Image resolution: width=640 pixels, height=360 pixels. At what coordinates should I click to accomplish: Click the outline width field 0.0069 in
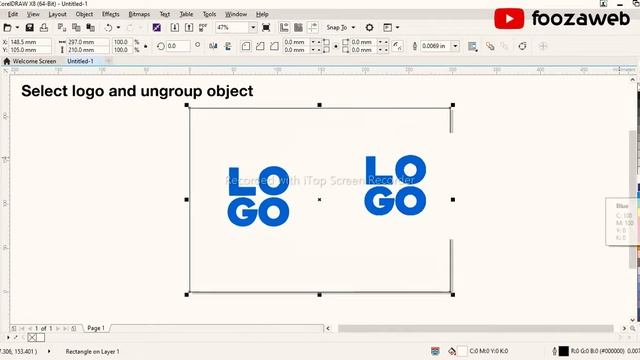(x=436, y=46)
